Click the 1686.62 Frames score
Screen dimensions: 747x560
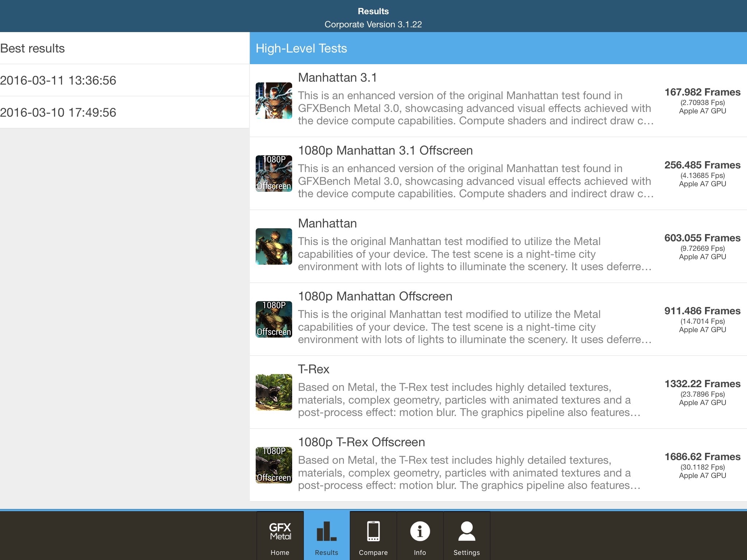point(702,457)
